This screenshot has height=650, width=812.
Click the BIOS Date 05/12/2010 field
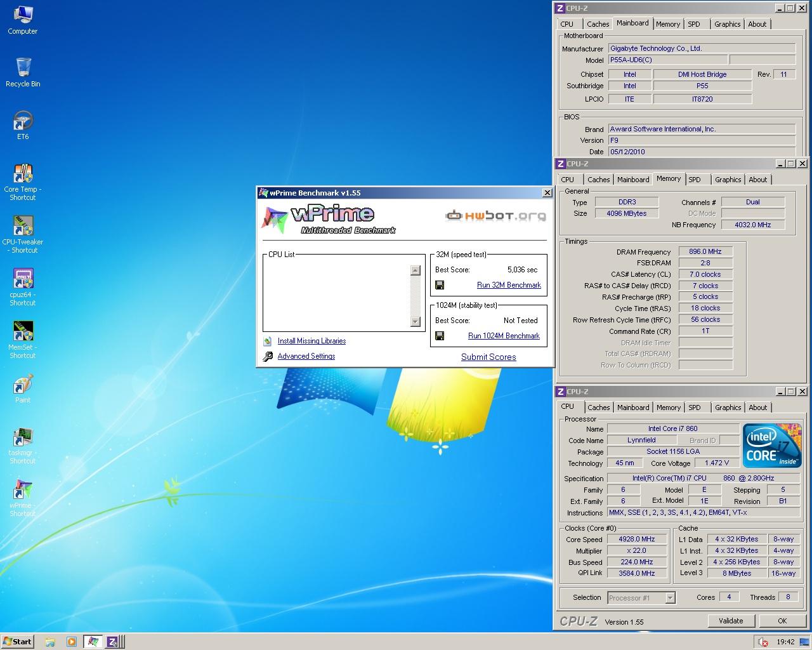(702, 152)
